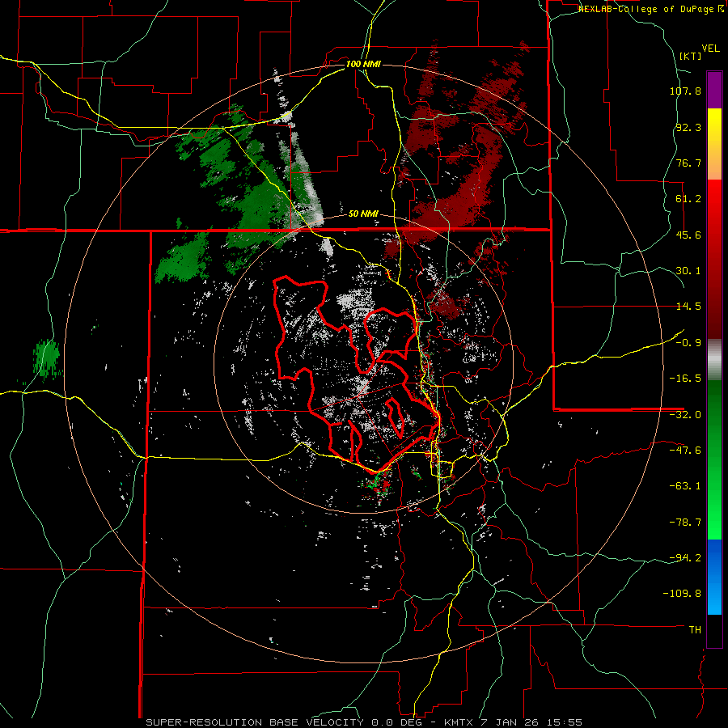Screen dimensions: 728x728
Task: Click the VEL legend title
Action: (710, 49)
